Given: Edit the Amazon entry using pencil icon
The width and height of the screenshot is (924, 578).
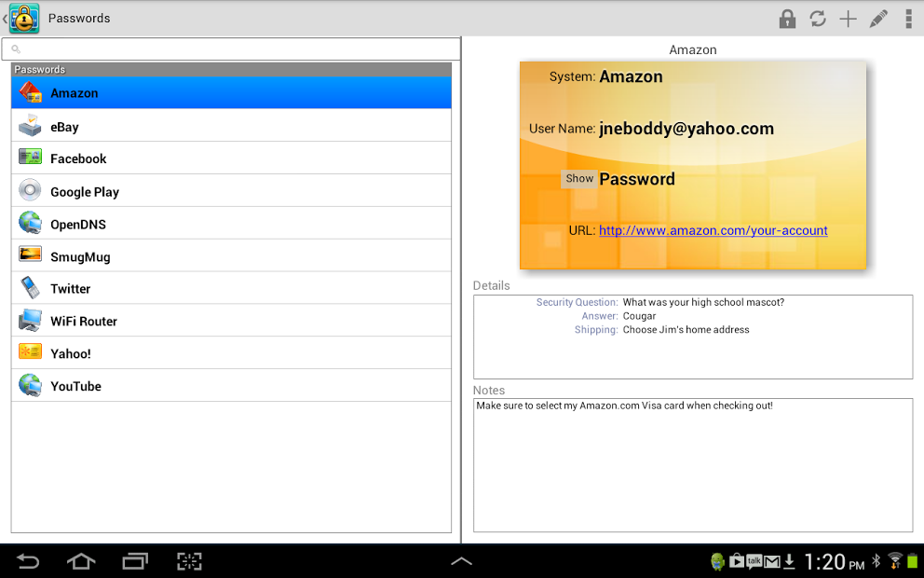Looking at the screenshot, I should [879, 19].
